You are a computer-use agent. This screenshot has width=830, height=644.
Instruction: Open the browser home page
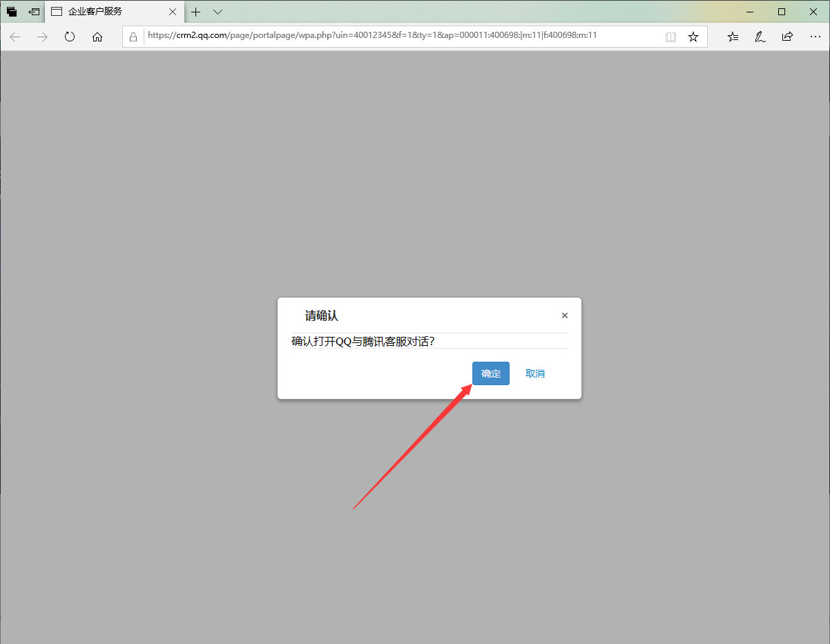pos(97,37)
